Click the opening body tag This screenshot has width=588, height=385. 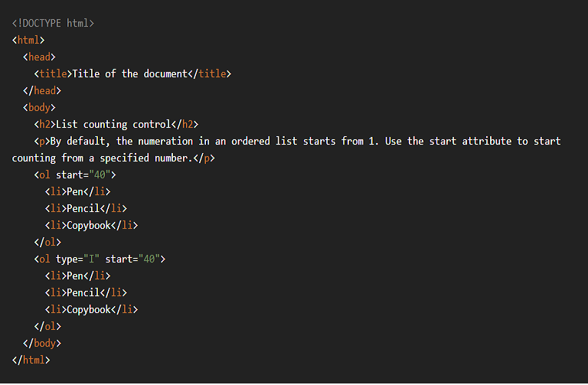(39, 107)
